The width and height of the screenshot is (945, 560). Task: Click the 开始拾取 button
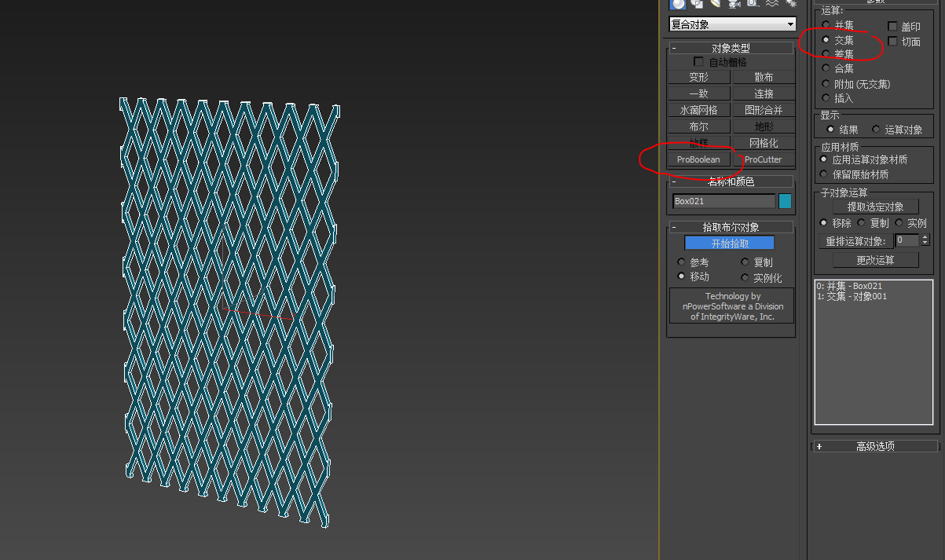(x=730, y=243)
